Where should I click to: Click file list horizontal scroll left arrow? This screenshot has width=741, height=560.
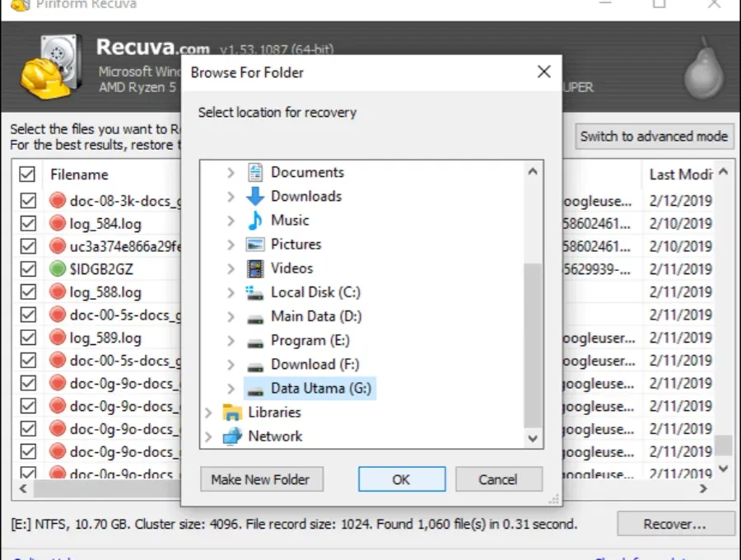[23, 488]
